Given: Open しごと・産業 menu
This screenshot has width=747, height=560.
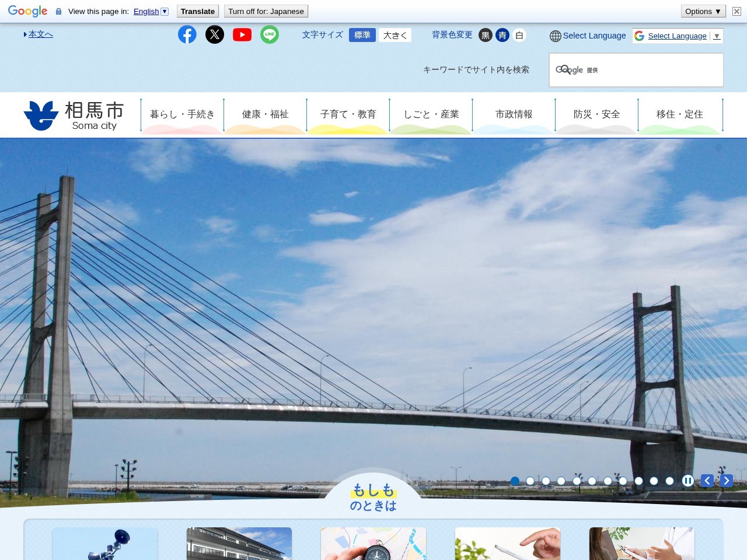Looking at the screenshot, I should pos(431,115).
